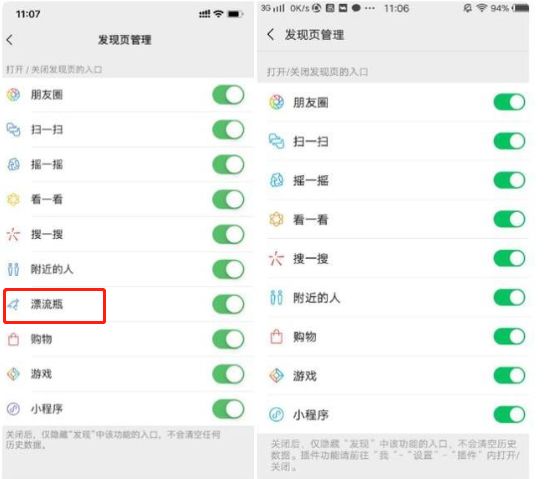Select the 看一看 label in right screen

311,220
